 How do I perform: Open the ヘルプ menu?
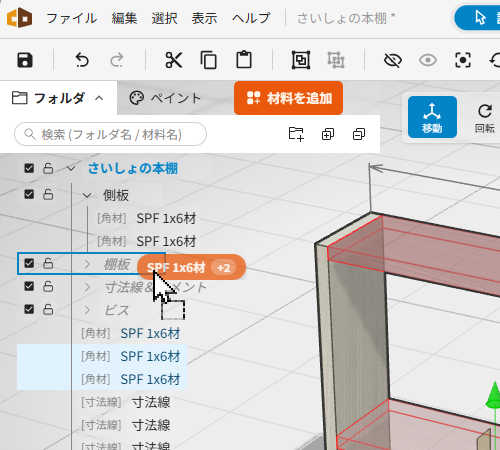251,18
